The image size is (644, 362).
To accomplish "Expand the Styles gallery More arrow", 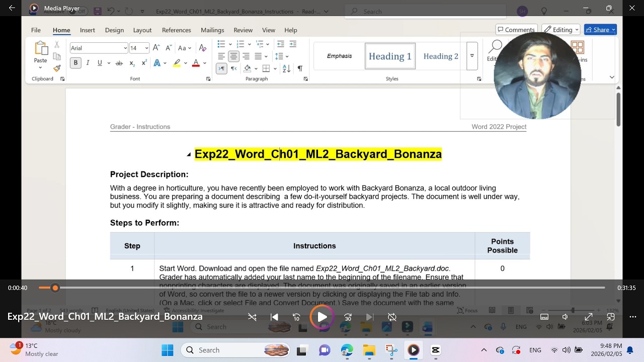I will tap(472, 56).
